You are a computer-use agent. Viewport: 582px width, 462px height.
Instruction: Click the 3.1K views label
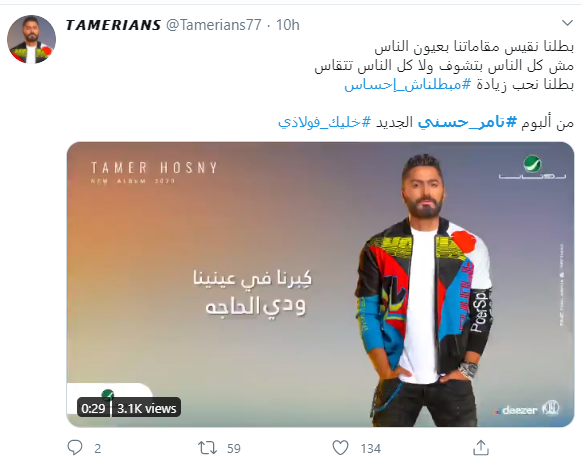147,409
